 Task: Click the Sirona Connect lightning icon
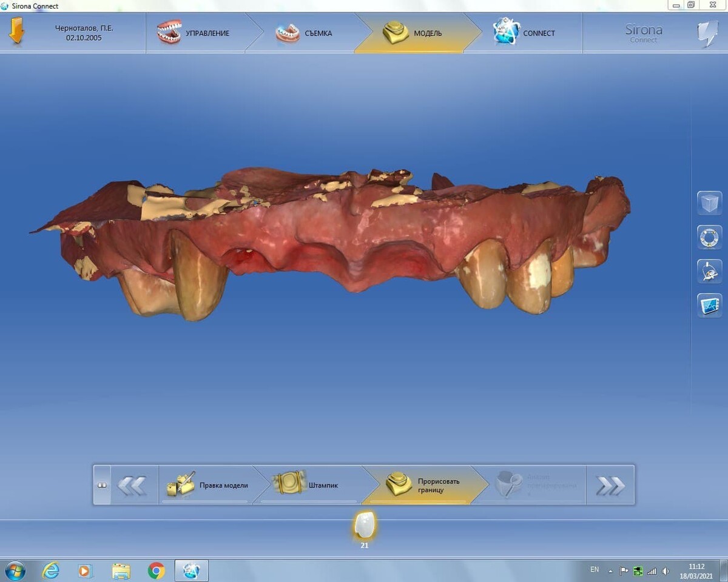pyautogui.click(x=707, y=33)
